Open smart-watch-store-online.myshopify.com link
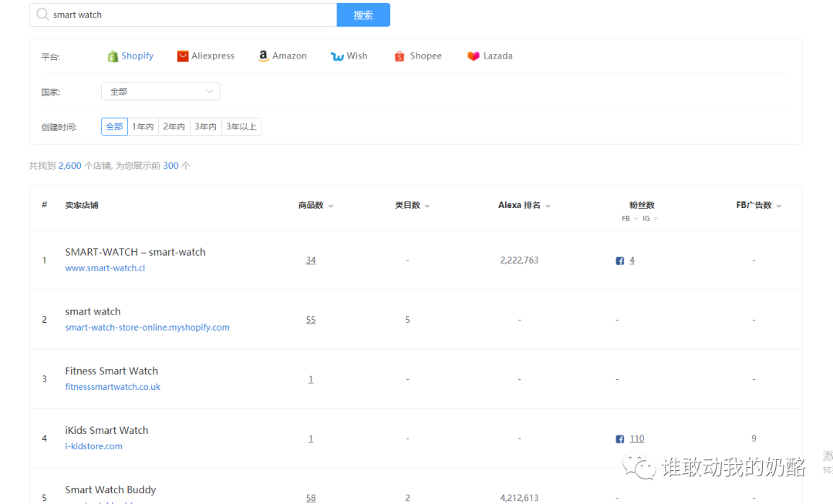The image size is (833, 504). point(147,328)
